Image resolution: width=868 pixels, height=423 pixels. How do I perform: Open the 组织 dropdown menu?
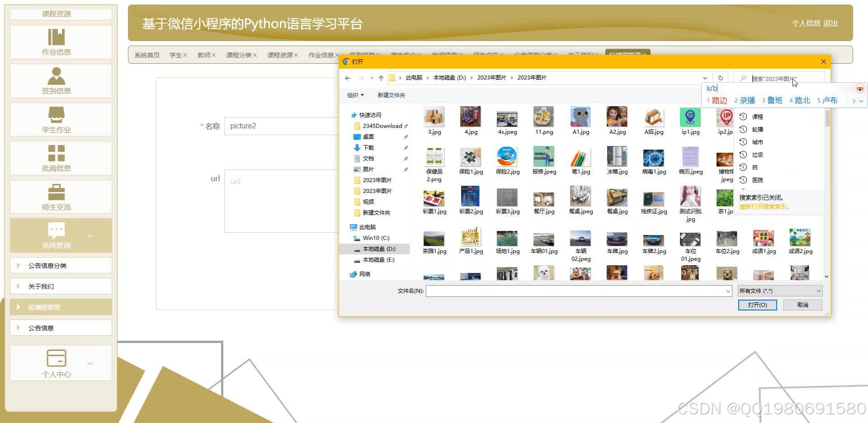[x=355, y=95]
